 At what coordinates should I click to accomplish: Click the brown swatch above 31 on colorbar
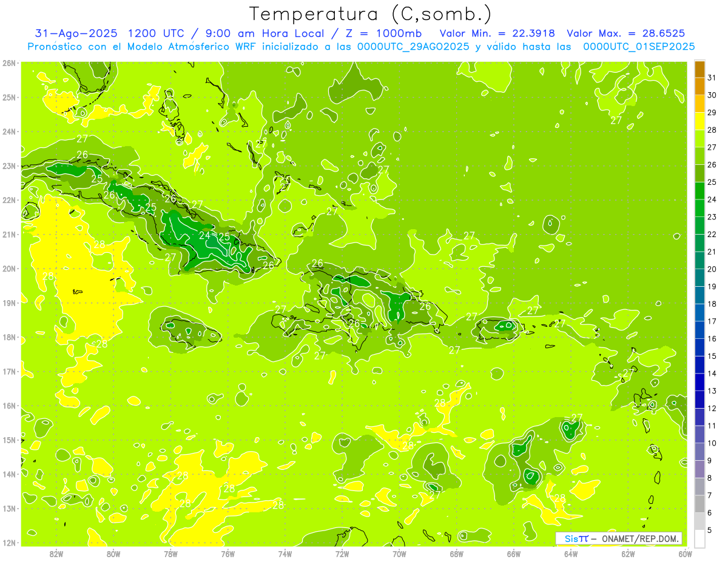coord(699,69)
